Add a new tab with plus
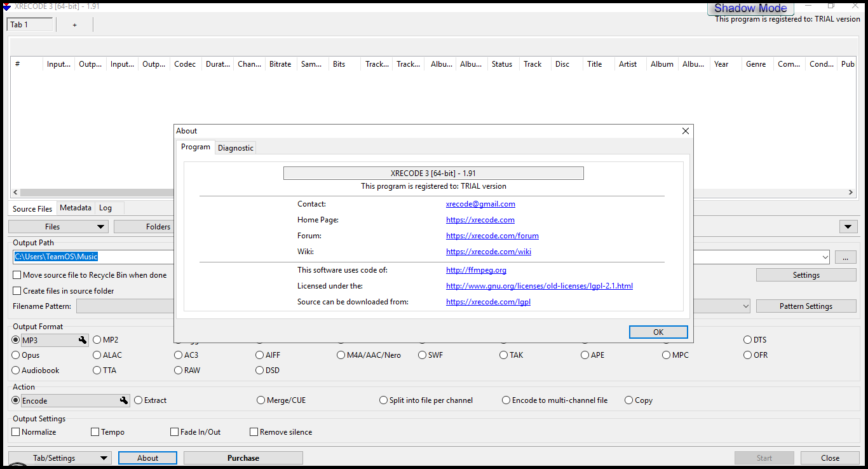The image size is (868, 469). pyautogui.click(x=74, y=25)
